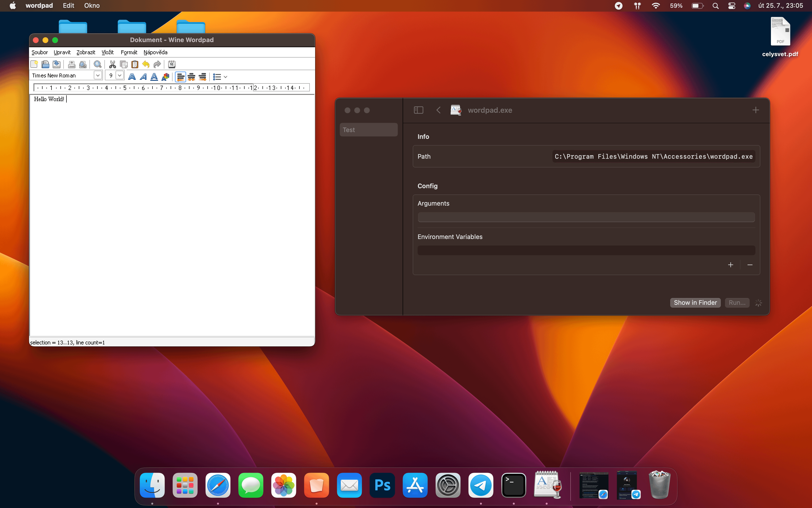The width and height of the screenshot is (812, 508).
Task: Click the Path value field
Action: click(x=654, y=156)
